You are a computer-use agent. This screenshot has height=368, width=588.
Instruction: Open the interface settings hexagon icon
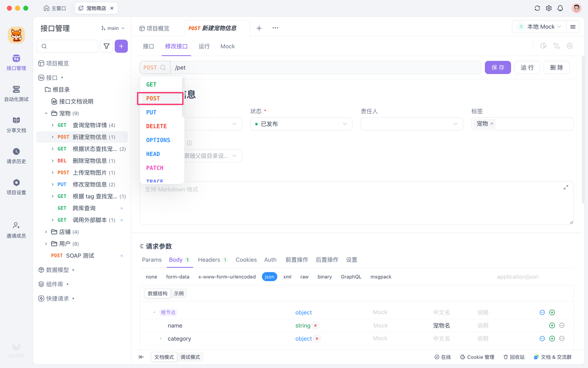(x=570, y=46)
